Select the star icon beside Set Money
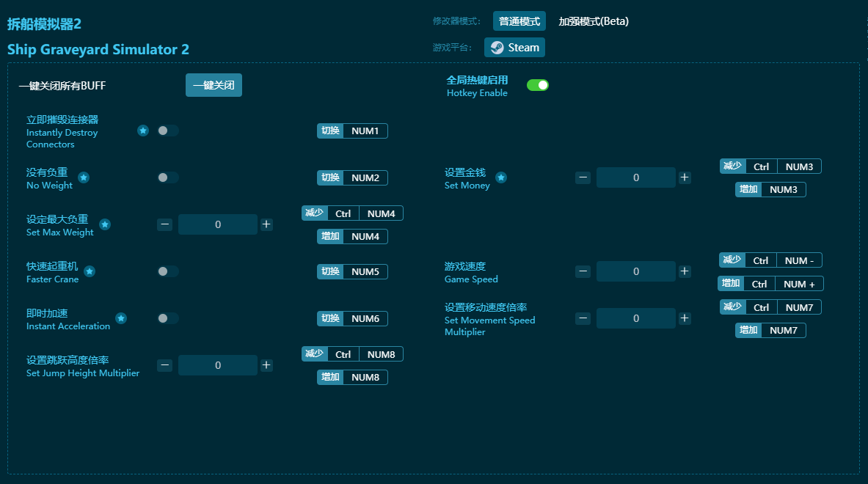 click(500, 177)
